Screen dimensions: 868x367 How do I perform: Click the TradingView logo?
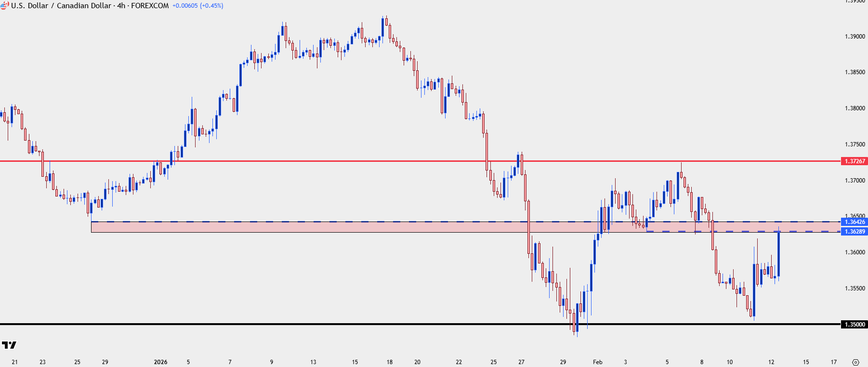coord(9,345)
